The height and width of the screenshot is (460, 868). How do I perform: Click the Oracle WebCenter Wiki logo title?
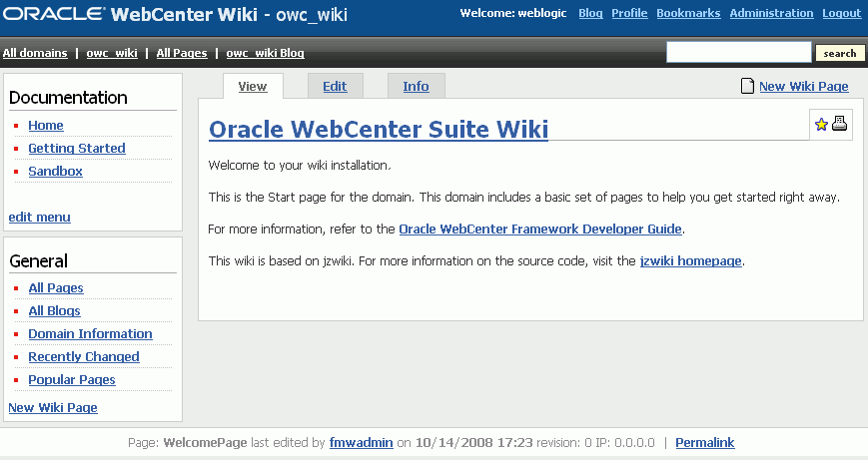tap(175, 14)
